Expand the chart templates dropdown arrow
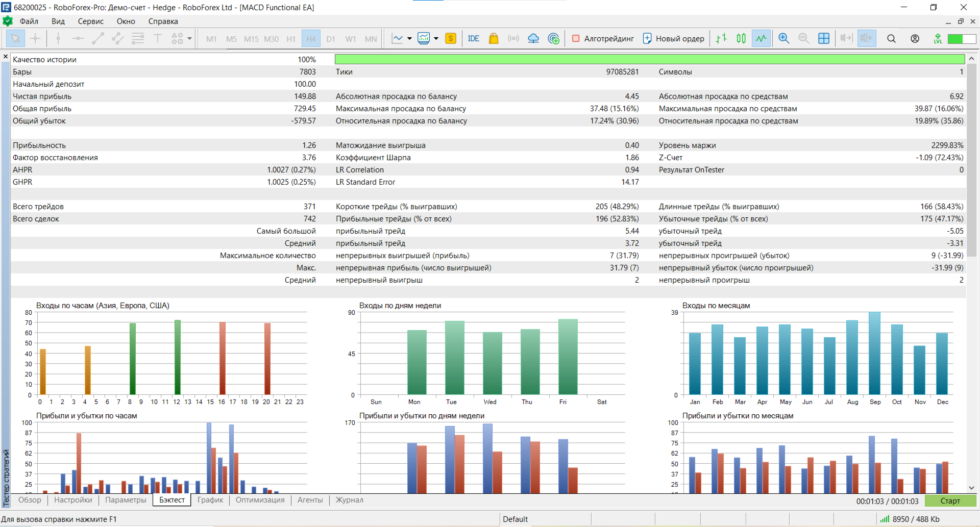980x527 pixels. pos(436,39)
